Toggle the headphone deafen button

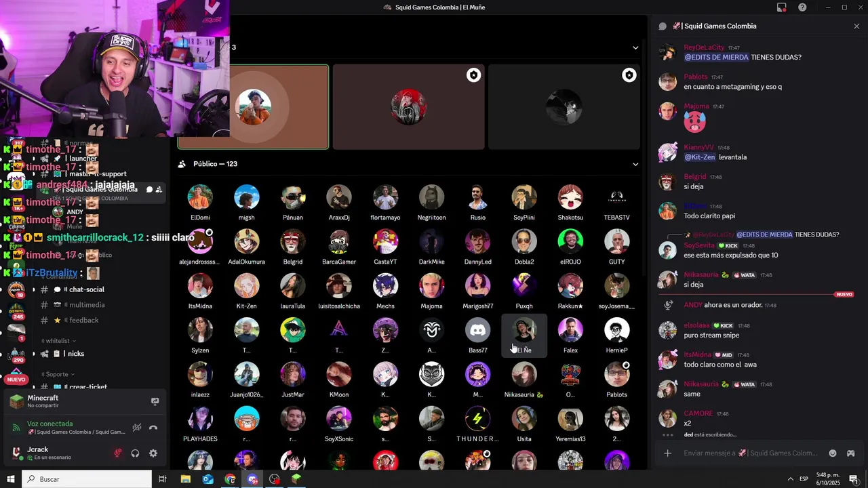tap(135, 453)
